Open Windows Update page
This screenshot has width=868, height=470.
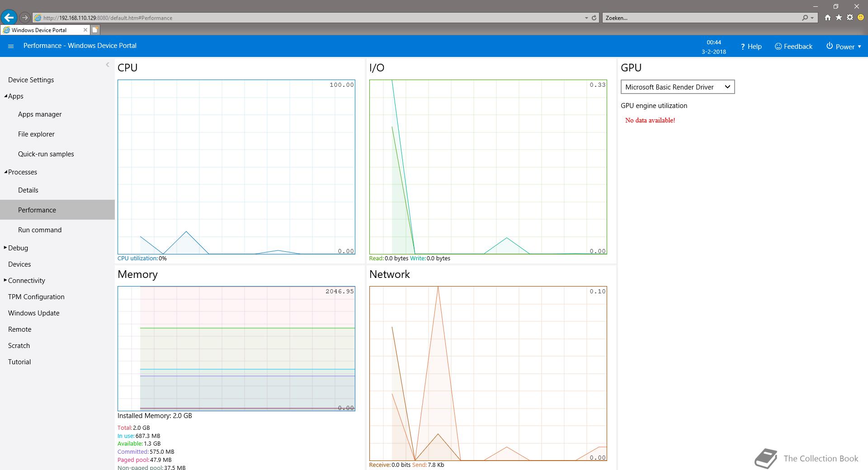pos(33,313)
